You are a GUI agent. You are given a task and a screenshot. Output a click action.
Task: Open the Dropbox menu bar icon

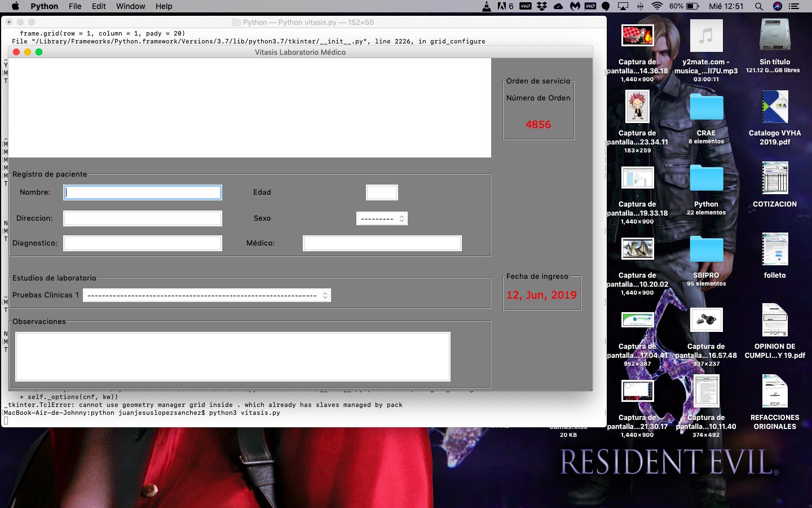542,6
